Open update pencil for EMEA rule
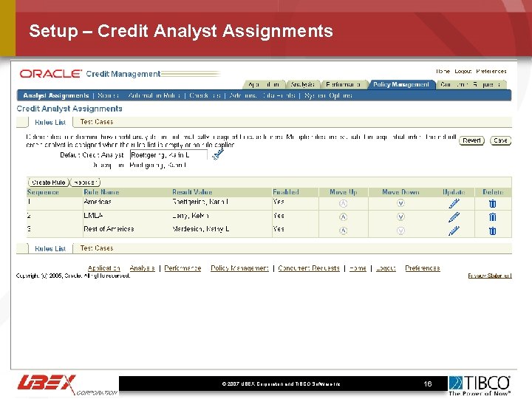The height and width of the screenshot is (399, 532). click(454, 216)
